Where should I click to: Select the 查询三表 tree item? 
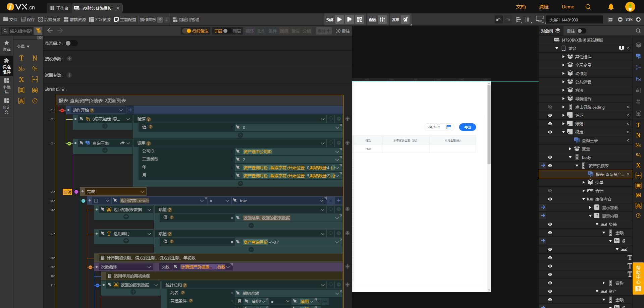pos(590,140)
